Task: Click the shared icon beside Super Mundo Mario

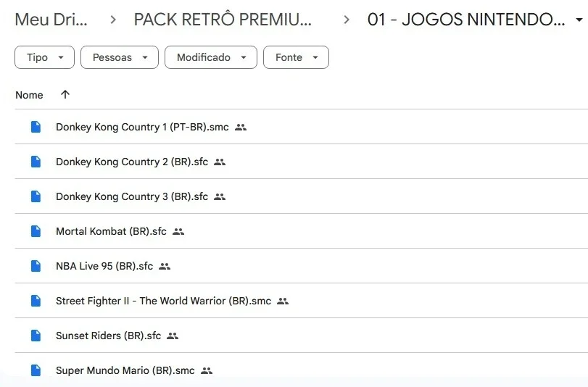Action: point(207,370)
